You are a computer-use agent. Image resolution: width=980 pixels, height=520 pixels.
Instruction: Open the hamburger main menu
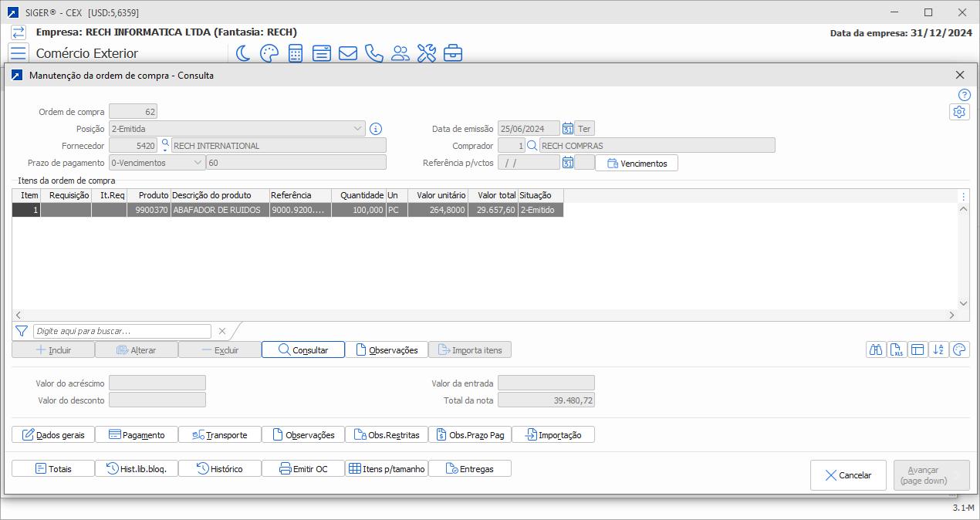point(19,53)
